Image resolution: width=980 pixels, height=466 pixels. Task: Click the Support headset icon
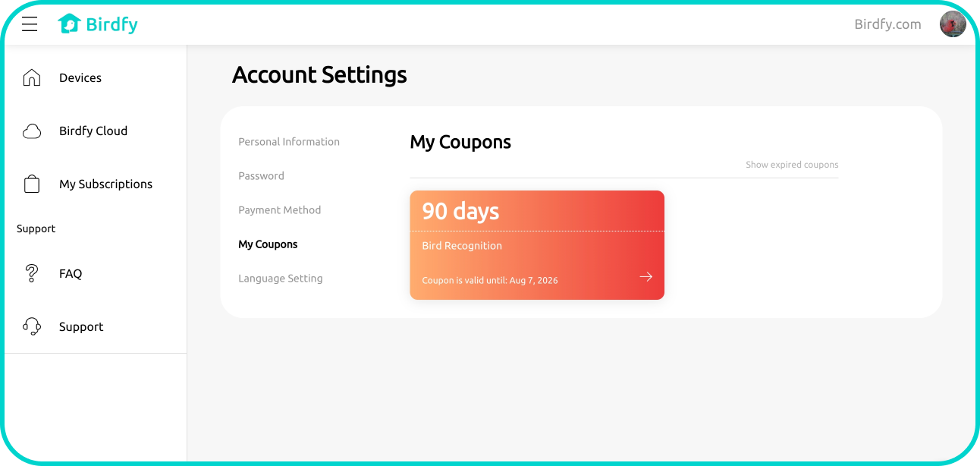(32, 326)
